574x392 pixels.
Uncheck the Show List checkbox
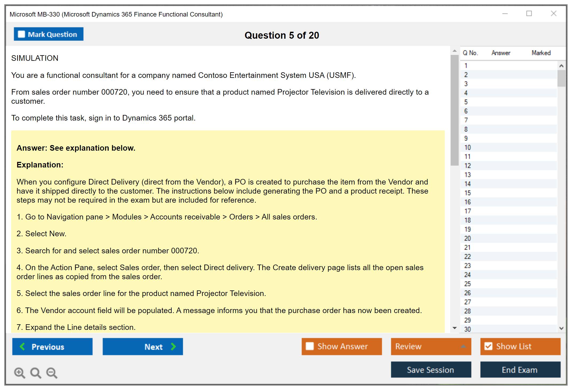coord(488,346)
